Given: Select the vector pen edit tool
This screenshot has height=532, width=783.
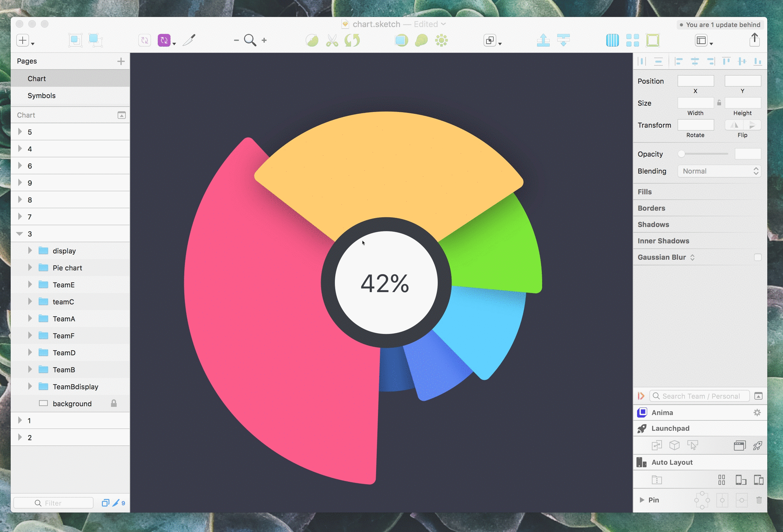Looking at the screenshot, I should tap(189, 41).
